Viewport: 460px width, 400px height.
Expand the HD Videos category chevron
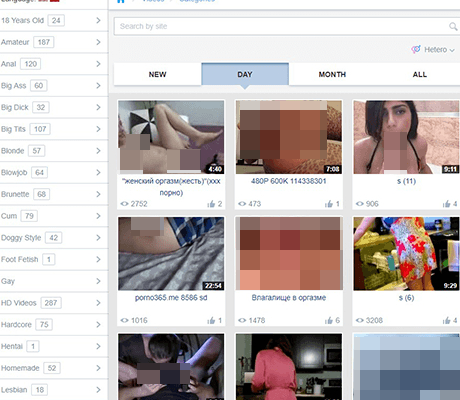(98, 303)
